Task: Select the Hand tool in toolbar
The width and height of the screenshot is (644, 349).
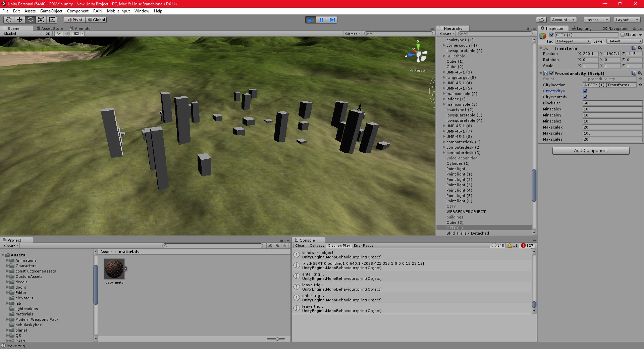Action: pos(9,20)
